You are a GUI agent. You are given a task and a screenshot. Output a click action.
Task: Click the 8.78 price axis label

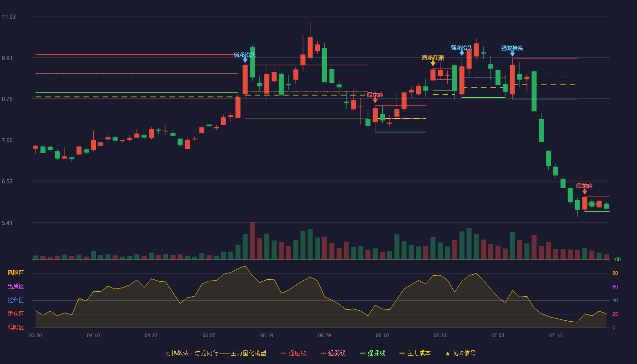tap(7, 99)
